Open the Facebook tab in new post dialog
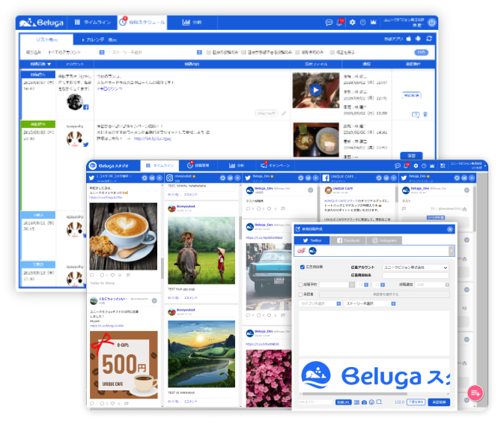This screenshot has height=427, width=504. point(348,240)
